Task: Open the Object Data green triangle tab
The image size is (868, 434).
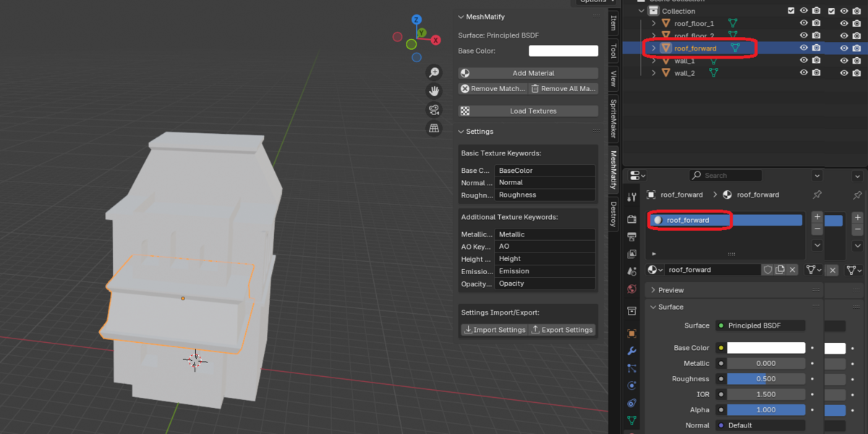Action: point(631,420)
